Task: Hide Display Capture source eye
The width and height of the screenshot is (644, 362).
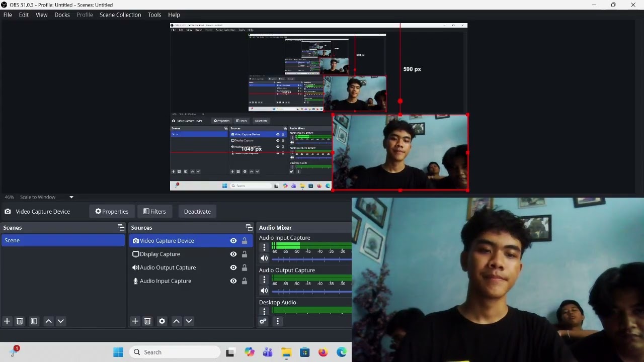Action: 233,254
